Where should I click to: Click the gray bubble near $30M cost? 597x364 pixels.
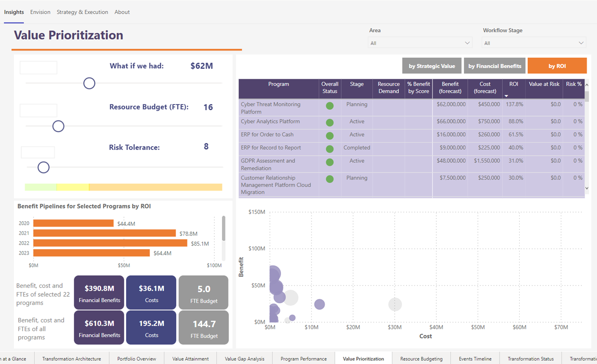tap(395, 305)
